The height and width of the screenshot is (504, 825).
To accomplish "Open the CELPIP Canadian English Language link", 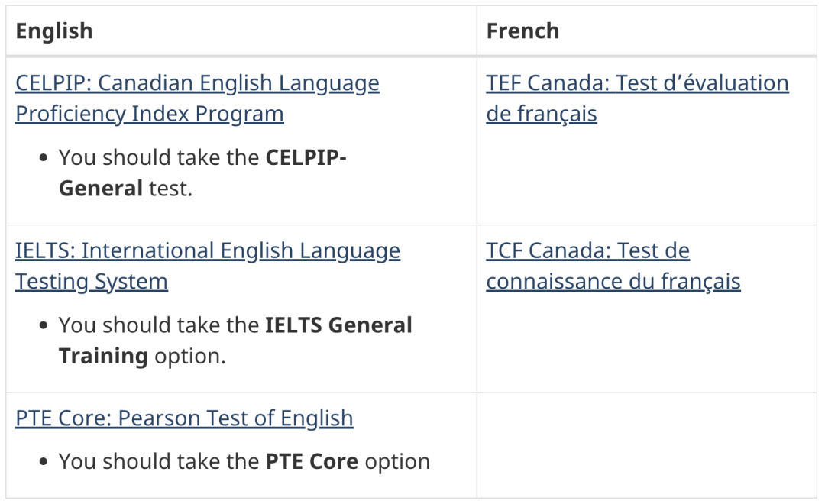I will tap(197, 82).
